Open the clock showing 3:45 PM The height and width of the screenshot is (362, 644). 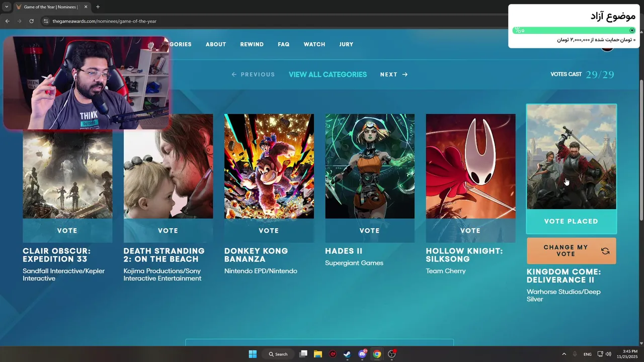[x=627, y=354]
